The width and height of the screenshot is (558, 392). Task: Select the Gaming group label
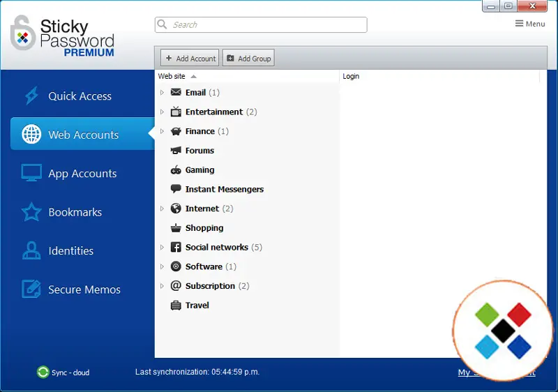(199, 170)
